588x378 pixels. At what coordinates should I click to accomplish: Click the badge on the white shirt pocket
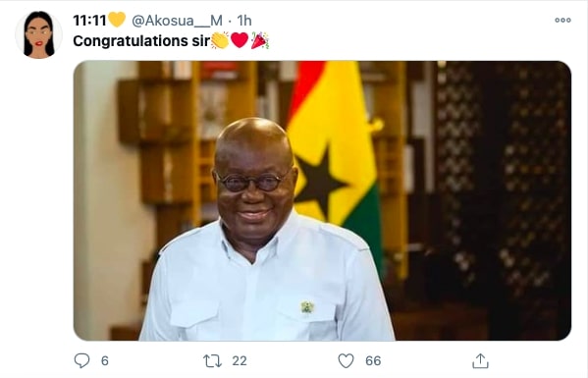[307, 307]
